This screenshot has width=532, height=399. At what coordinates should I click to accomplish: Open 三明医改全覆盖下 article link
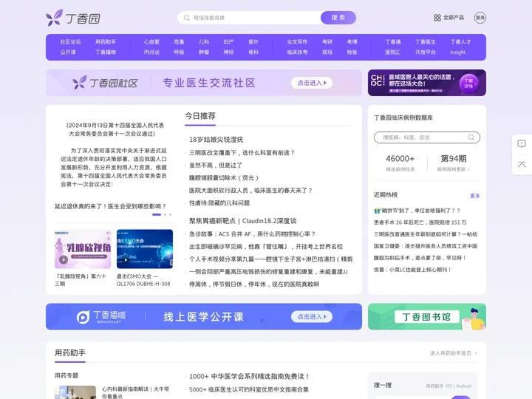coord(242,153)
